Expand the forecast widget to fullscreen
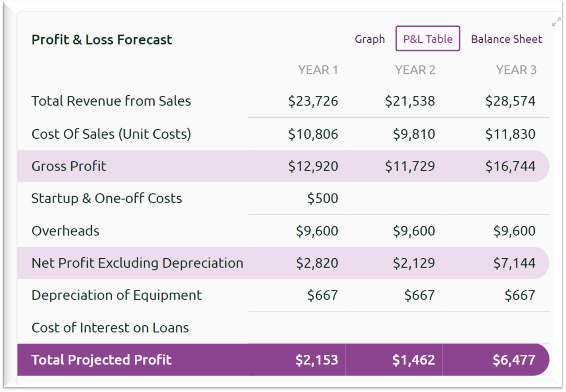Screen dimensions: 566x392 click(556, 22)
